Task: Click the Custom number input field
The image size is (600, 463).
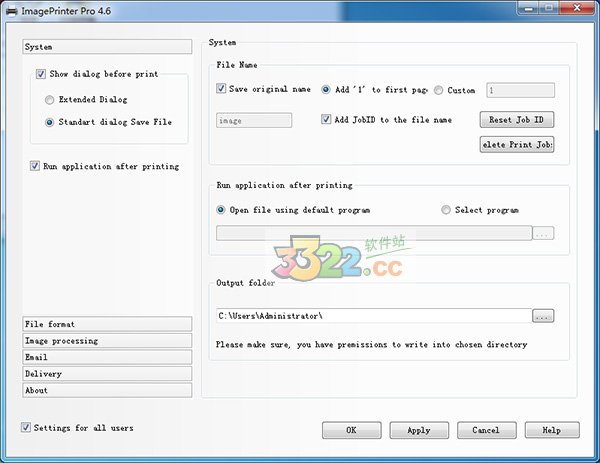Action: (520, 91)
